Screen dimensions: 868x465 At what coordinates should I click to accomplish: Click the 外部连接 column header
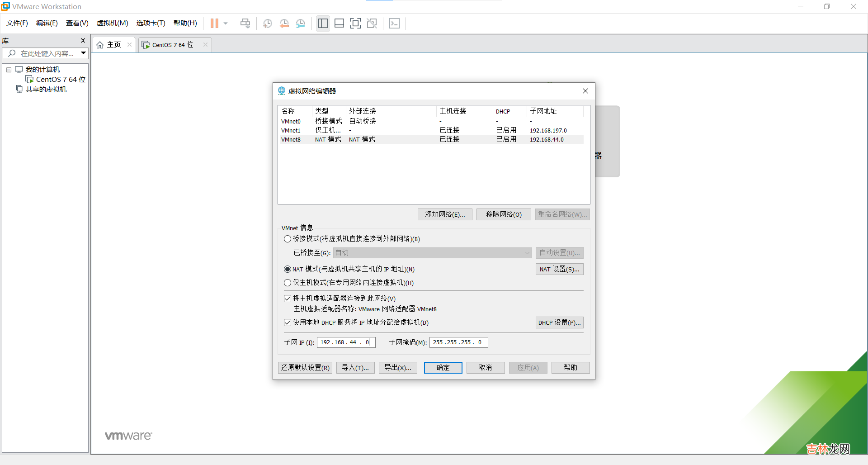pyautogui.click(x=392, y=111)
